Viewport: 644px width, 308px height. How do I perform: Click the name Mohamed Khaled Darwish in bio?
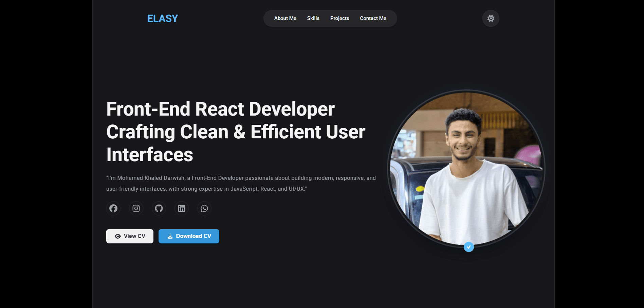pyautogui.click(x=151, y=178)
